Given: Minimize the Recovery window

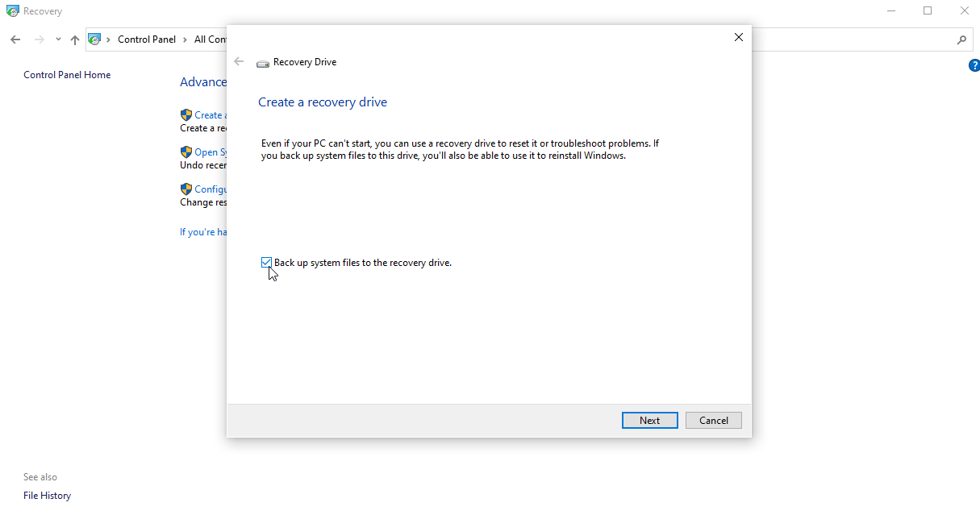Looking at the screenshot, I should tap(891, 11).
